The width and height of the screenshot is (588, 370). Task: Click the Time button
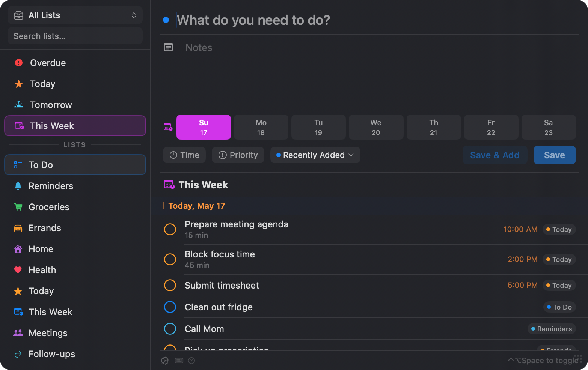[x=184, y=155]
